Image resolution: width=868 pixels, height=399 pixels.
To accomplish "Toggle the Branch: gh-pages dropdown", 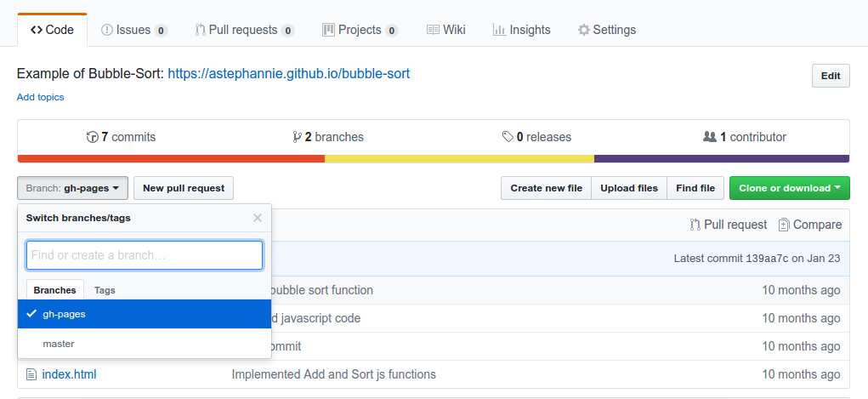I will 72,188.
